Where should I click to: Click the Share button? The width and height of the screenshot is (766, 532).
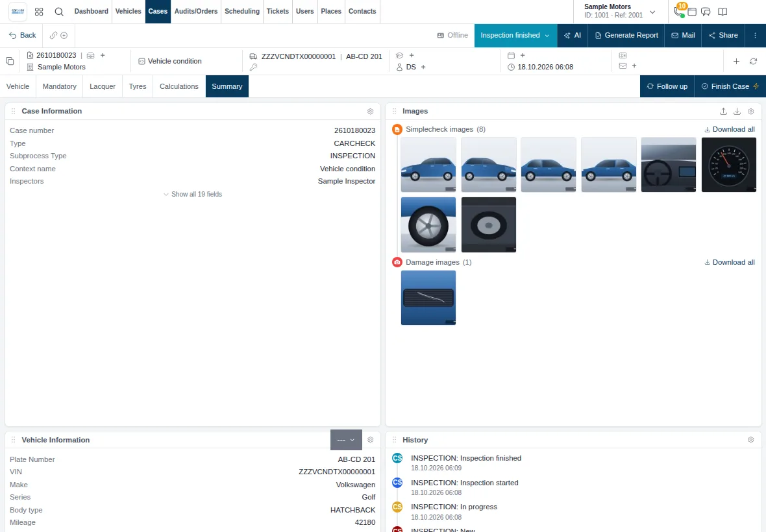click(x=723, y=35)
